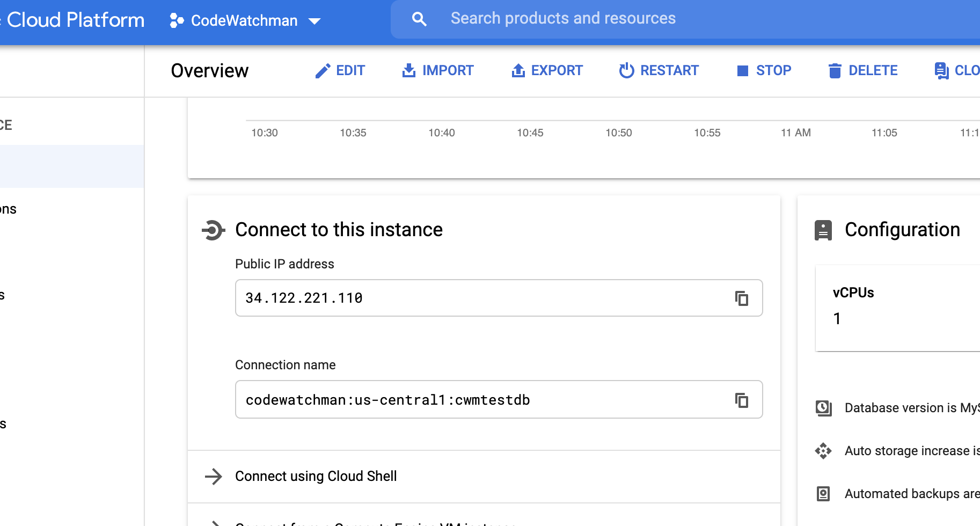Image resolution: width=980 pixels, height=526 pixels.
Task: Click the DELETE button text
Action: coord(873,70)
